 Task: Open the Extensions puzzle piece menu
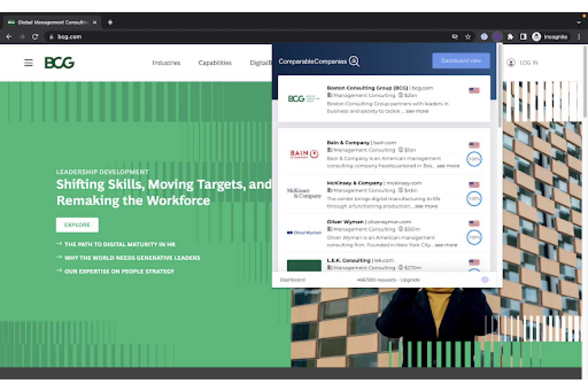(x=510, y=37)
